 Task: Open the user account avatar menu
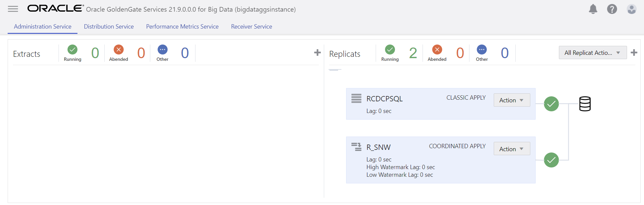point(631,9)
